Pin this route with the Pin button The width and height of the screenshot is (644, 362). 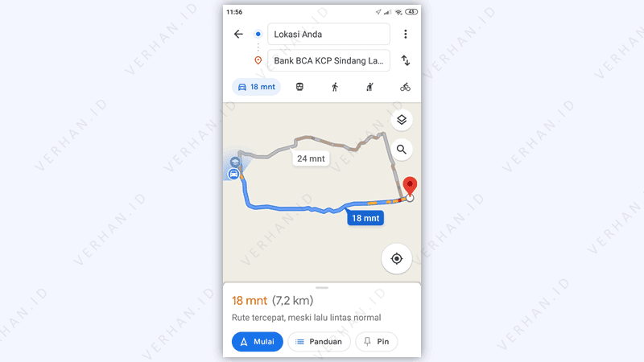377,341
